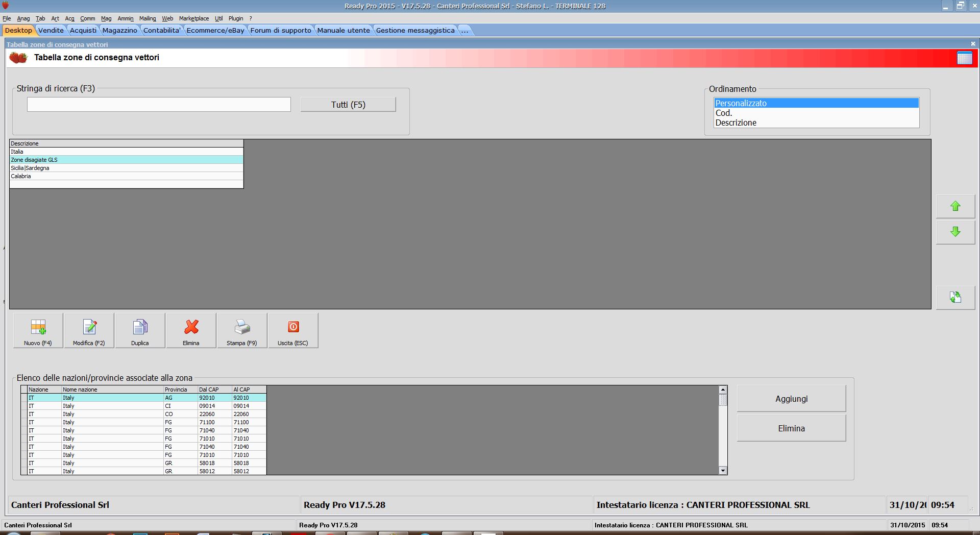
Task: Open the Marketplace menu
Action: click(x=194, y=18)
